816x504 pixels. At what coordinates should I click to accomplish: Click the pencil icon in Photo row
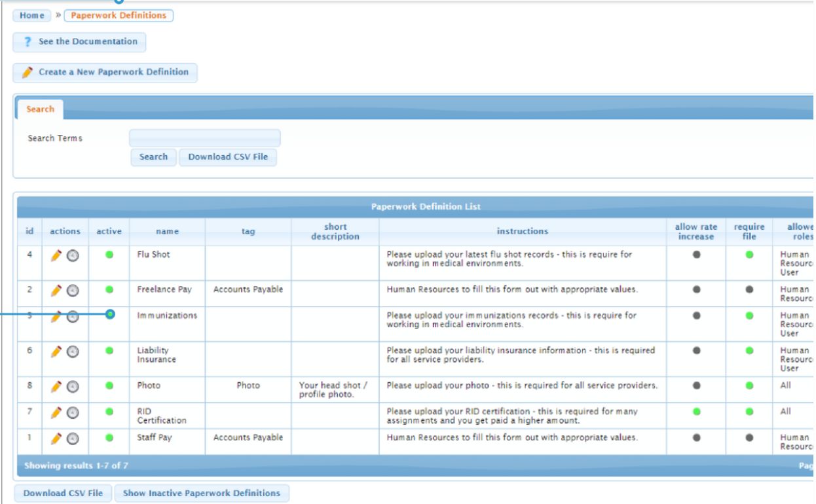[x=56, y=386]
